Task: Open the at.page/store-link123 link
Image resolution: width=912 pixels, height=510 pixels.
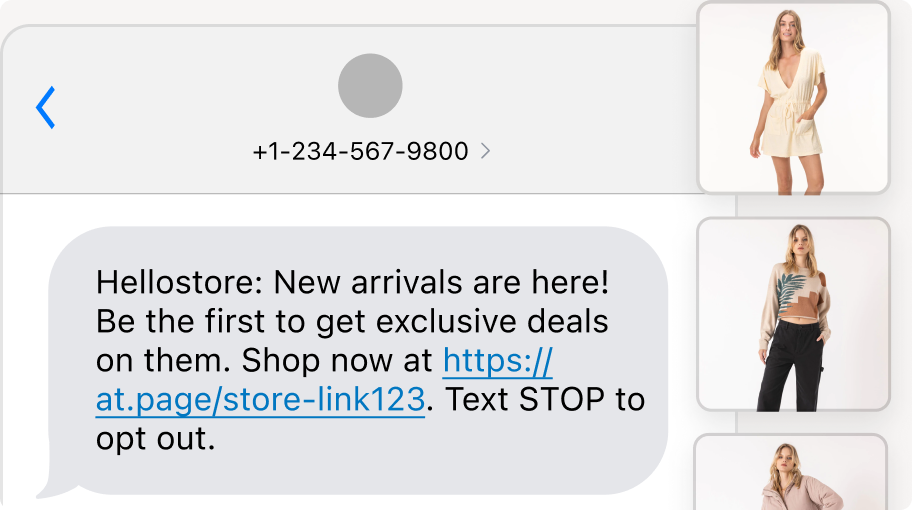Action: [260, 401]
